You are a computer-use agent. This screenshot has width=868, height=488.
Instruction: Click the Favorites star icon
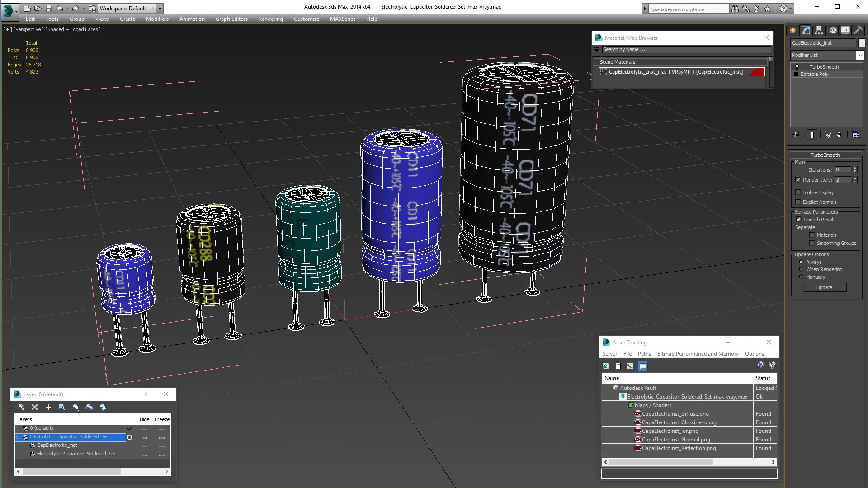[x=768, y=9]
